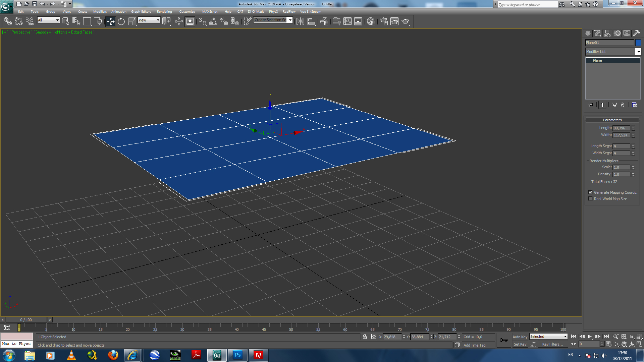The image size is (644, 362).
Task: Activate the Select and Move tool
Action: pyautogui.click(x=110, y=22)
